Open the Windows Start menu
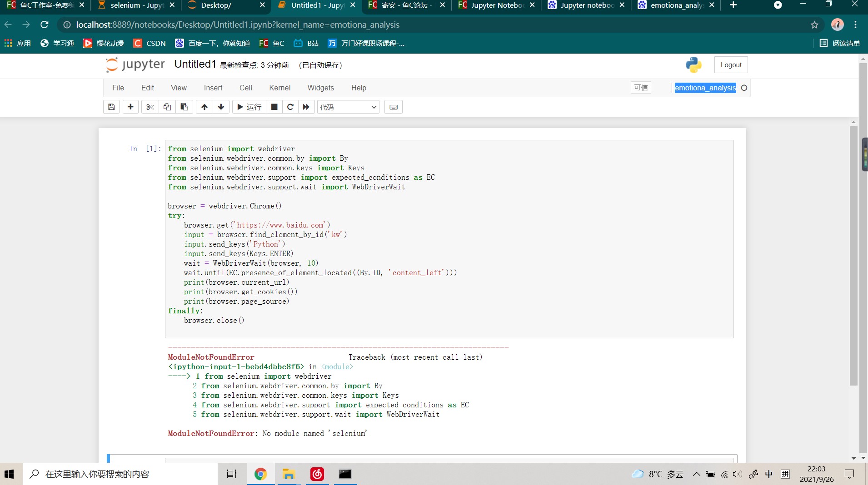 (x=9, y=474)
